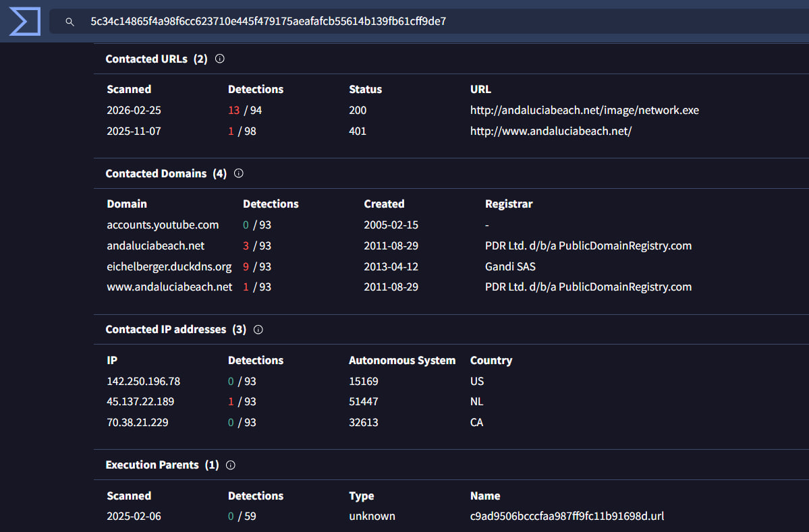Image resolution: width=809 pixels, height=532 pixels.
Task: Open the c9ad9506bcccfaa987ff9fc11b91698d.url execution parent
Action: (567, 516)
